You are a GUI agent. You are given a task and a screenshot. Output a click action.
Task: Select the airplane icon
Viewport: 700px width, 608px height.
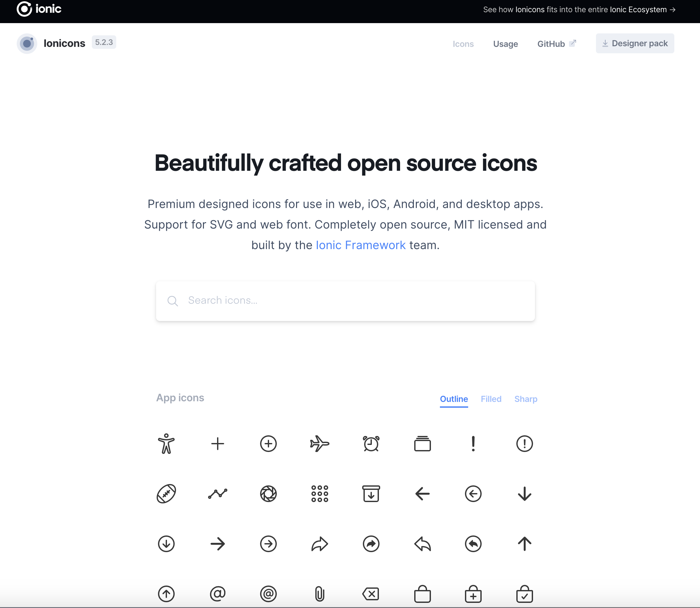pos(319,443)
